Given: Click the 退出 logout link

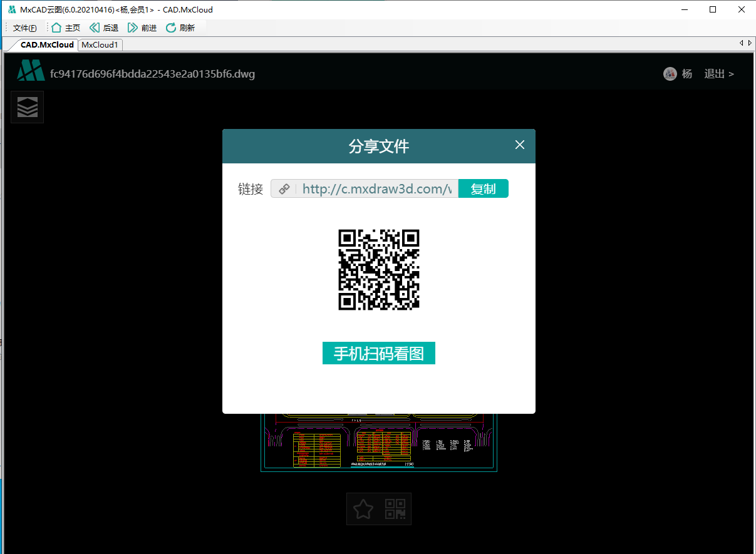Looking at the screenshot, I should point(719,74).
